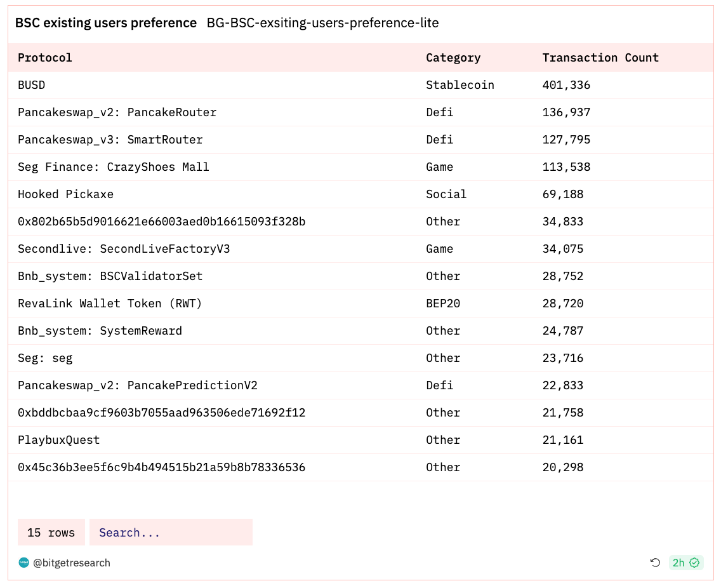Click the Hooked Pickaxe protocol cell
The width and height of the screenshot is (721, 588).
click(65, 194)
